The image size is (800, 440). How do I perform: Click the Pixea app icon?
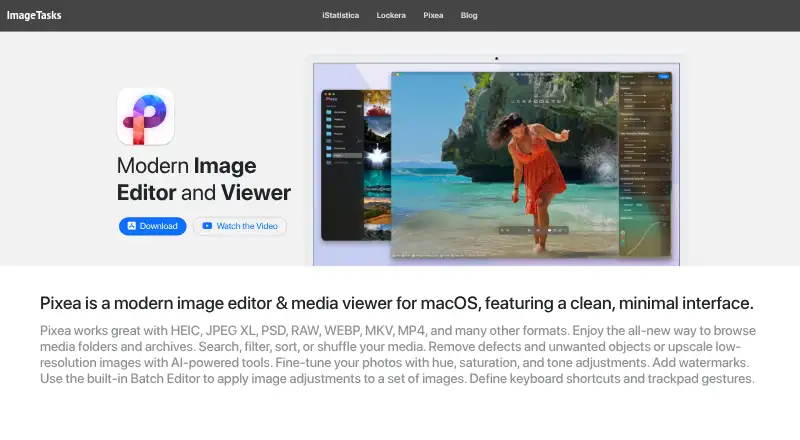[x=145, y=117]
